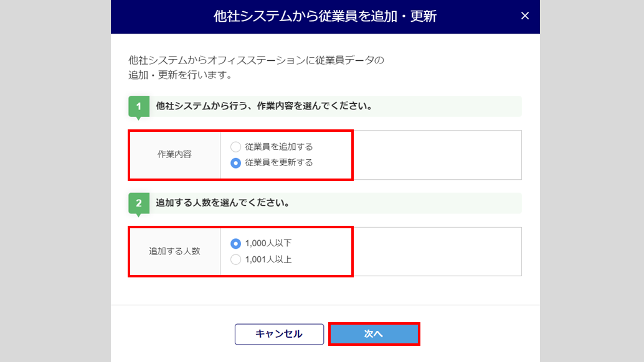Image resolution: width=644 pixels, height=362 pixels.
Task: Click the description line mentioning オフィスステーション
Action: (x=256, y=60)
